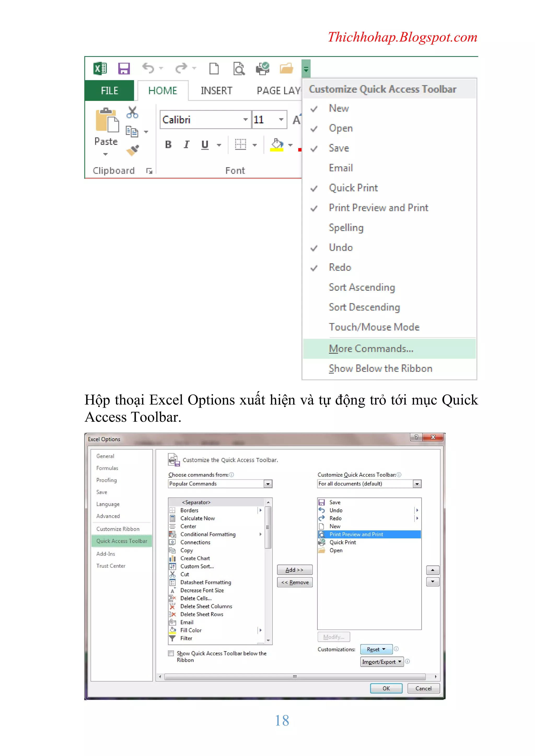535x756 pixels.
Task: Select Conditional Formatting in commands list
Action: point(216,534)
